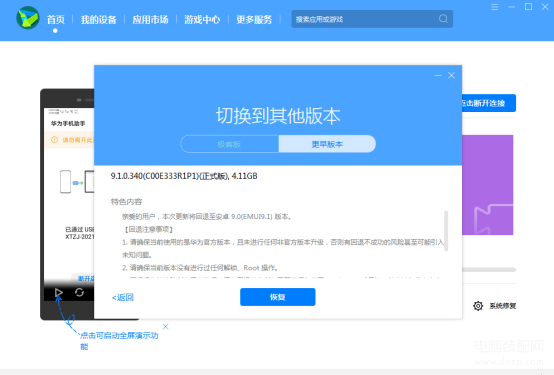Go to 游戏中心 tab
This screenshot has width=554, height=375.
pos(202,19)
